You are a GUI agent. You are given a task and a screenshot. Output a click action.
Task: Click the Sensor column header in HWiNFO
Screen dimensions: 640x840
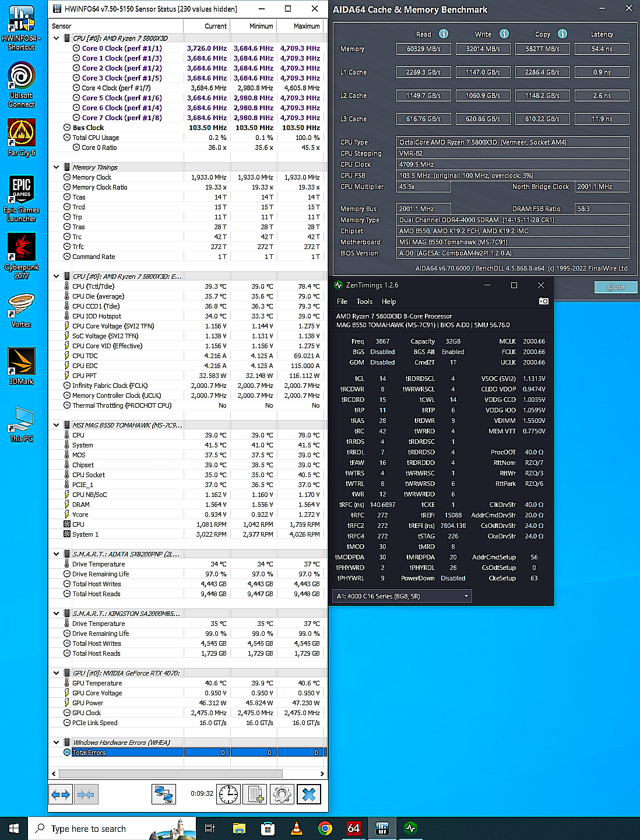(116, 26)
